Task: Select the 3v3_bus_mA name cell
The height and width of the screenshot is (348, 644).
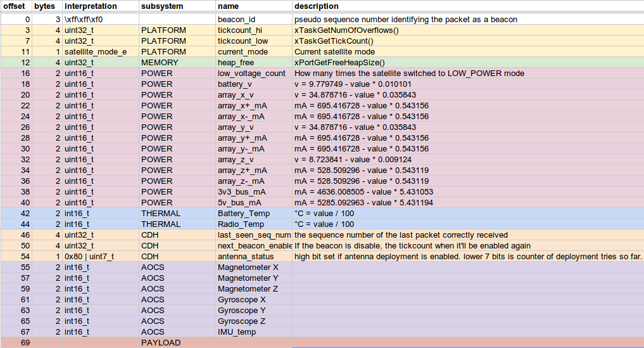Action: (x=253, y=192)
